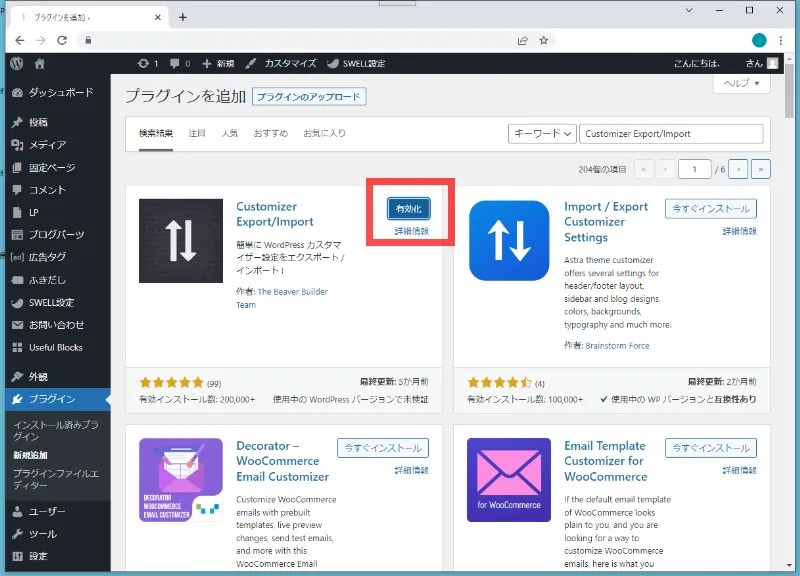Open インストール済みプラグイン submenu
The width and height of the screenshot is (800, 576).
click(x=56, y=431)
